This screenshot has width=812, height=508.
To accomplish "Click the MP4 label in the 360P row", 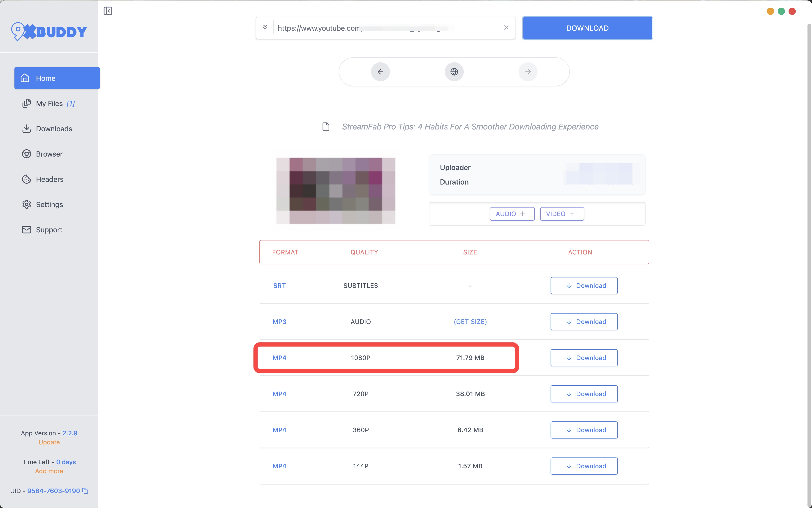I will (x=279, y=430).
